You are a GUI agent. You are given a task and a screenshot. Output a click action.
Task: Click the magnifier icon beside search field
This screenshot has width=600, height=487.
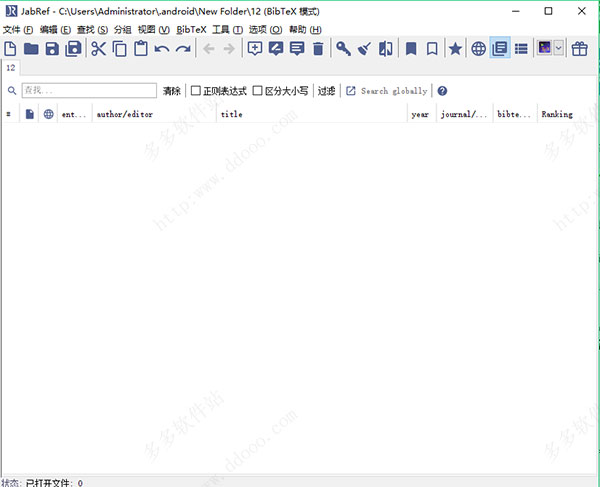(12, 91)
